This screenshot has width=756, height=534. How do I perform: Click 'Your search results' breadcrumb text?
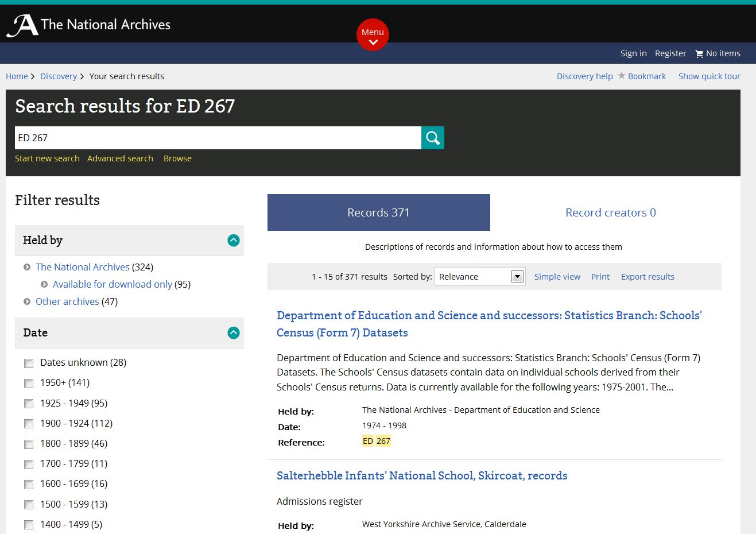(127, 76)
